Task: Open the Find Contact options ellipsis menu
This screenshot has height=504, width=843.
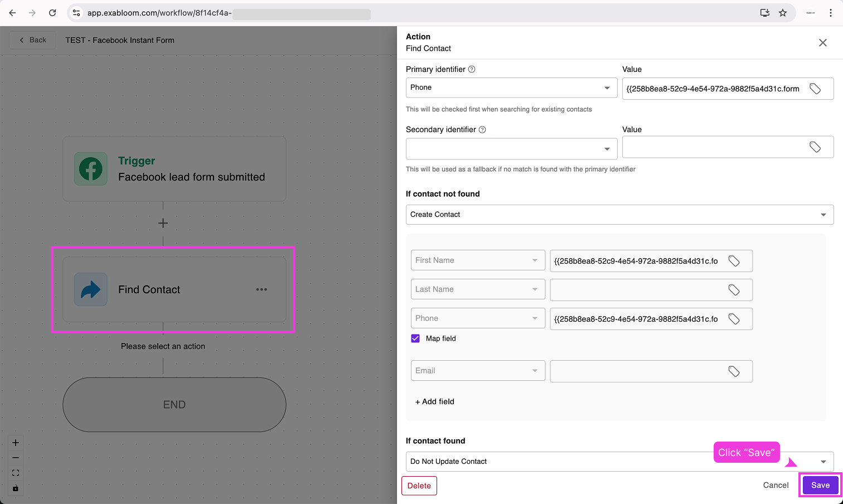Action: pyautogui.click(x=261, y=289)
